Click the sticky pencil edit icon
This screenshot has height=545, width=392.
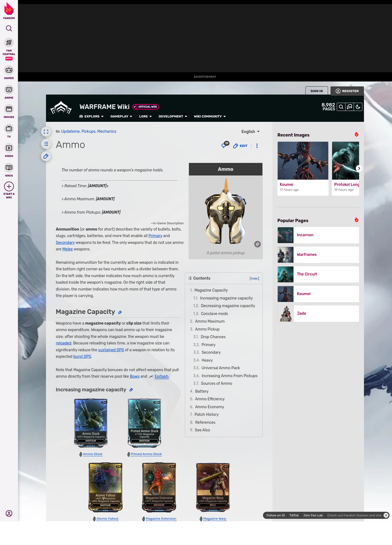(46, 156)
